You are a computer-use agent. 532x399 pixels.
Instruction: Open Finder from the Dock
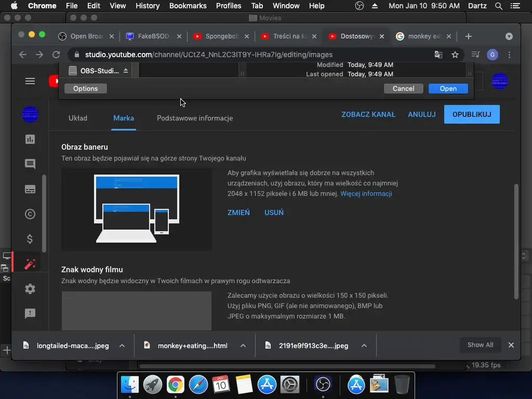click(130, 384)
